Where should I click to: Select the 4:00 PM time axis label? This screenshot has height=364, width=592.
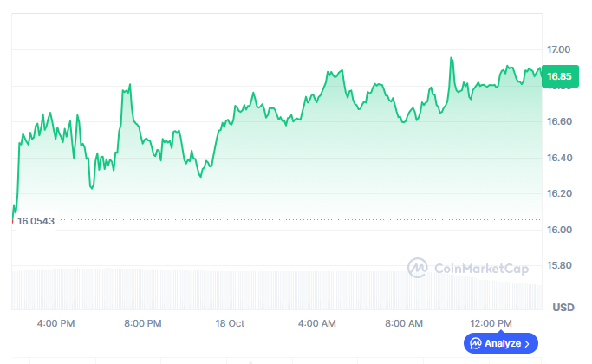pyautogui.click(x=55, y=323)
